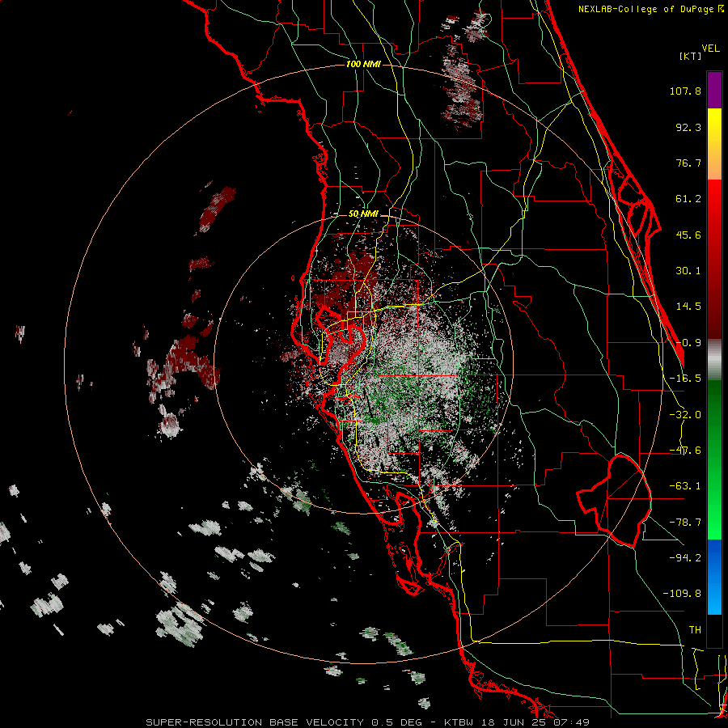Click the -32.0 velocity scale value
Screen dimensions: 728x728
click(x=685, y=415)
